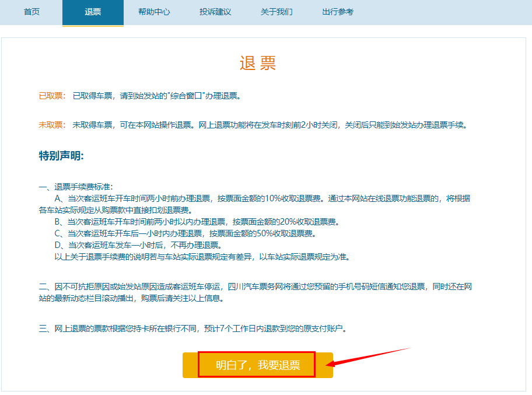The width and height of the screenshot is (532, 395).
Task: Click the 一、退票手续费标准 line
Action: coord(76,187)
